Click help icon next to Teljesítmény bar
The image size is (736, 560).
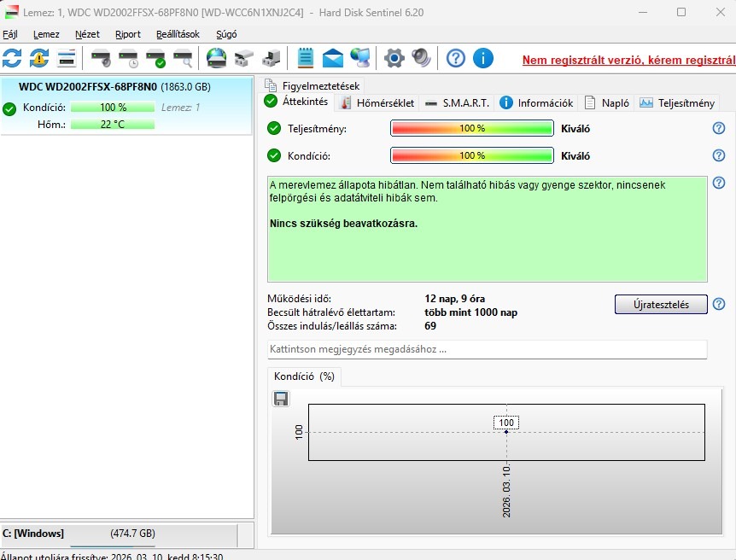tap(719, 128)
